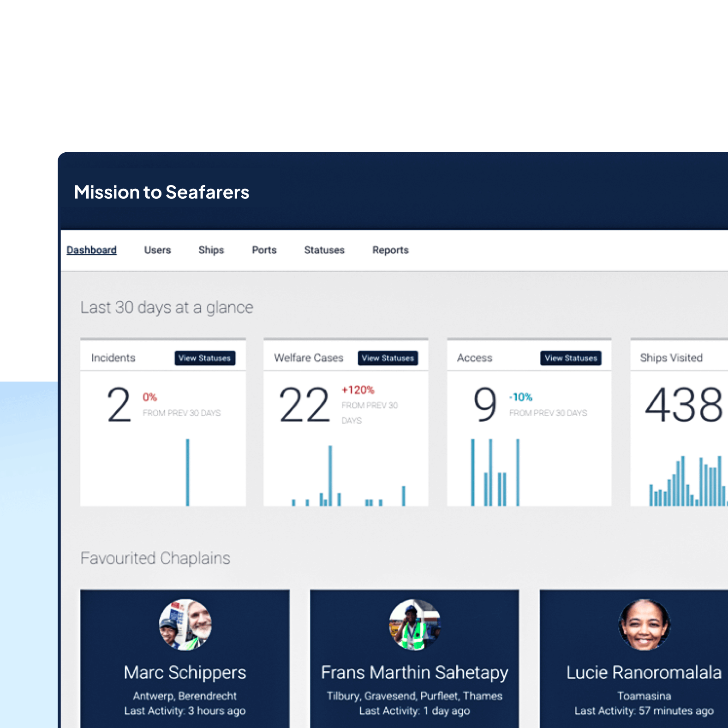Click Marc Schippers profile photo

[x=185, y=625]
